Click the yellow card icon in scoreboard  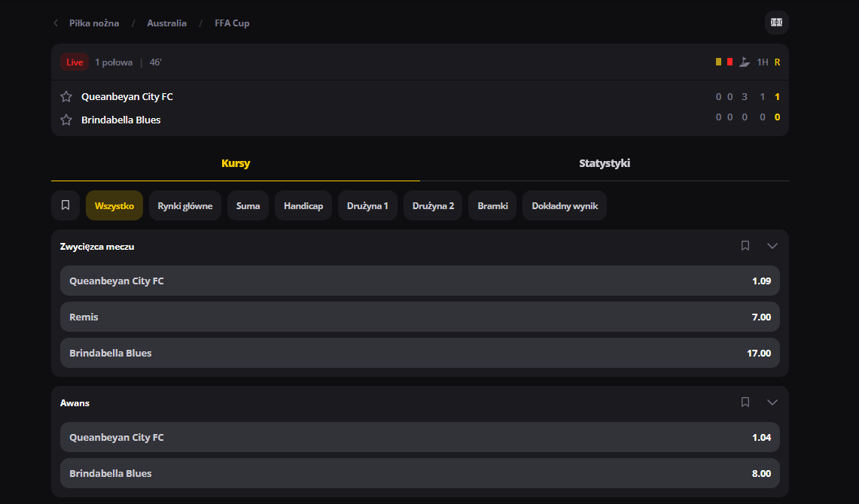[x=718, y=62]
